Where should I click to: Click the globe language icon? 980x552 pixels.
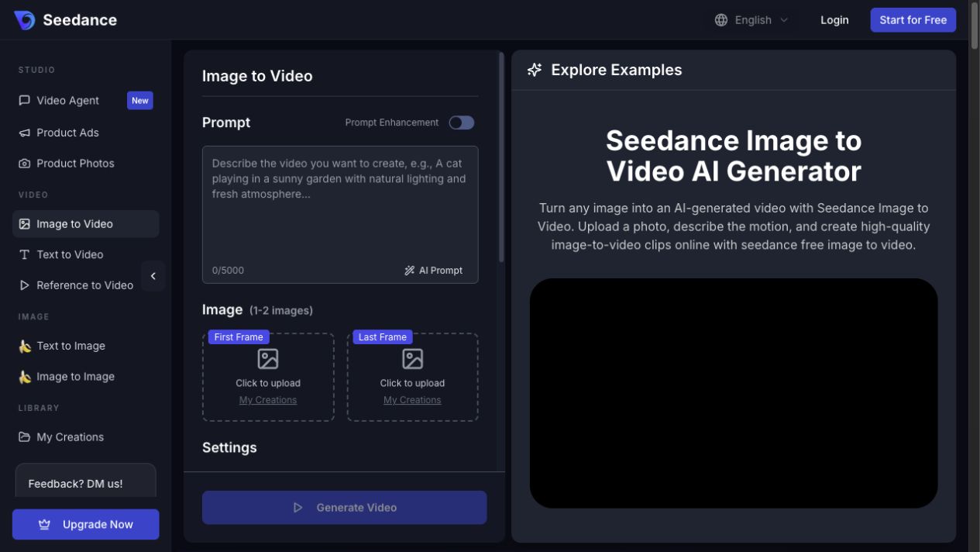[721, 20]
